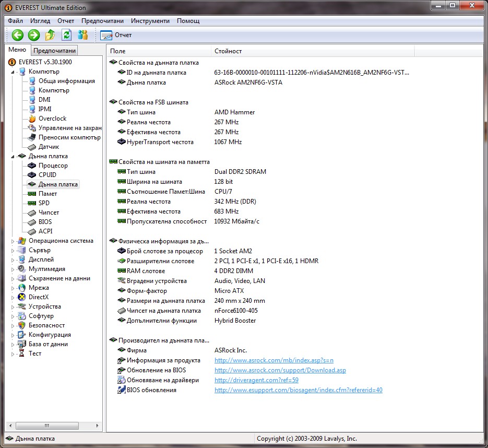The height and width of the screenshot is (448, 488).
Task: Click the Датчик sensor icon
Action: [x=32, y=147]
